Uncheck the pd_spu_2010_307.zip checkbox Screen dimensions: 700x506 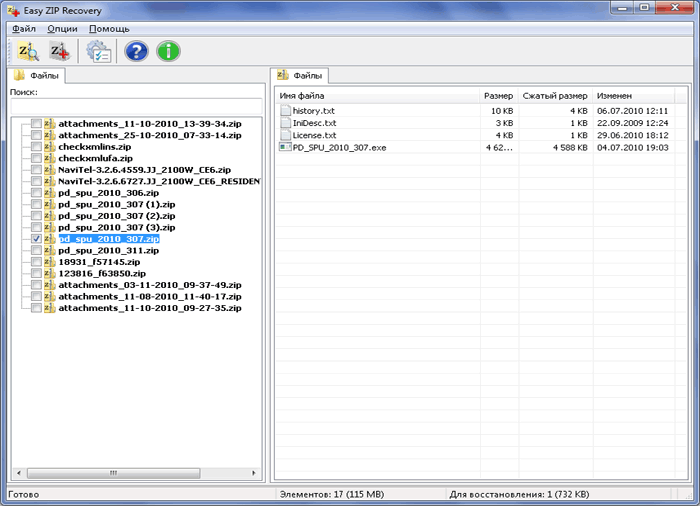pyautogui.click(x=37, y=240)
